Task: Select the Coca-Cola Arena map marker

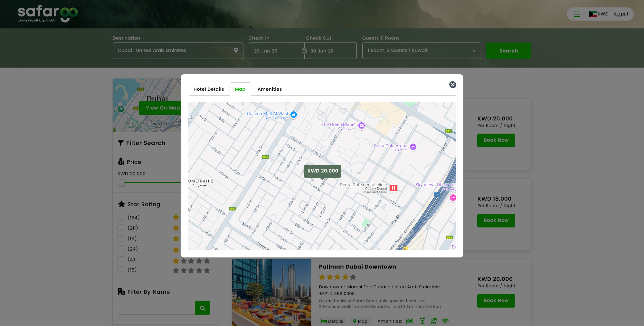Action: [413, 147]
